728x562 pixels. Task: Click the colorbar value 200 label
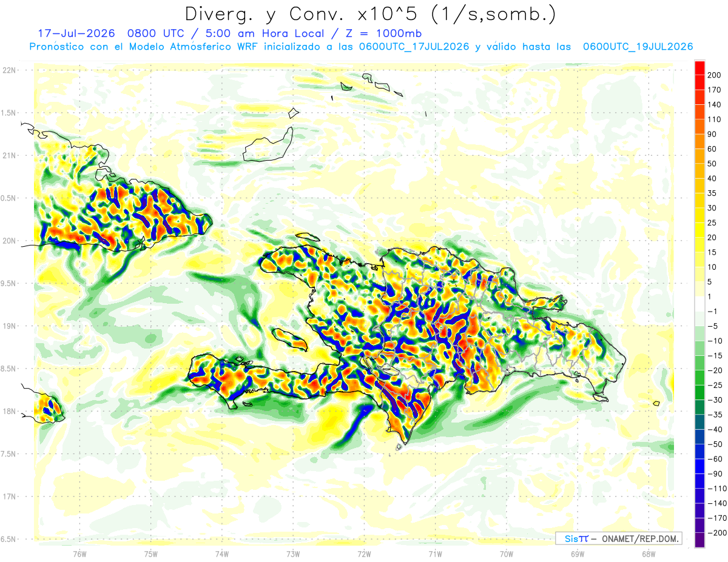pos(715,75)
